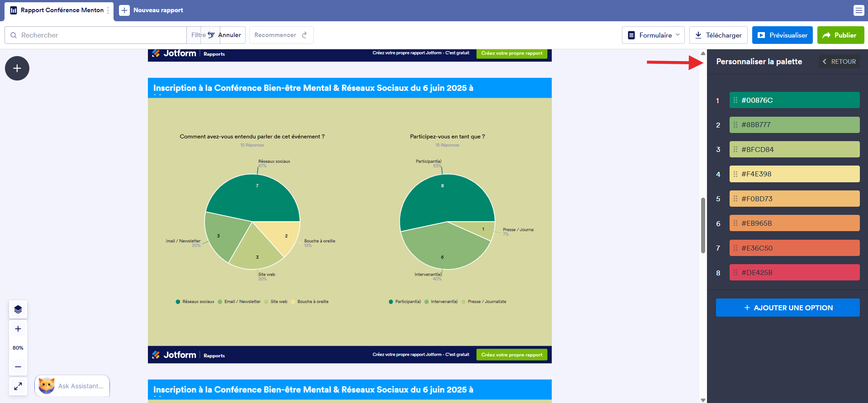This screenshot has width=868, height=403.
Task: Click the Télécharger download button
Action: point(718,35)
